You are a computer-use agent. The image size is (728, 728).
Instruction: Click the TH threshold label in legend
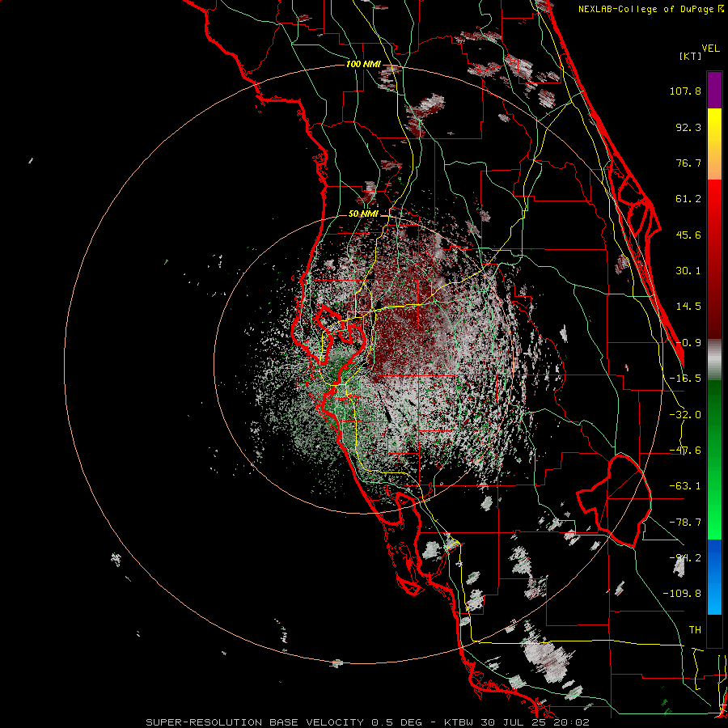pyautogui.click(x=695, y=630)
